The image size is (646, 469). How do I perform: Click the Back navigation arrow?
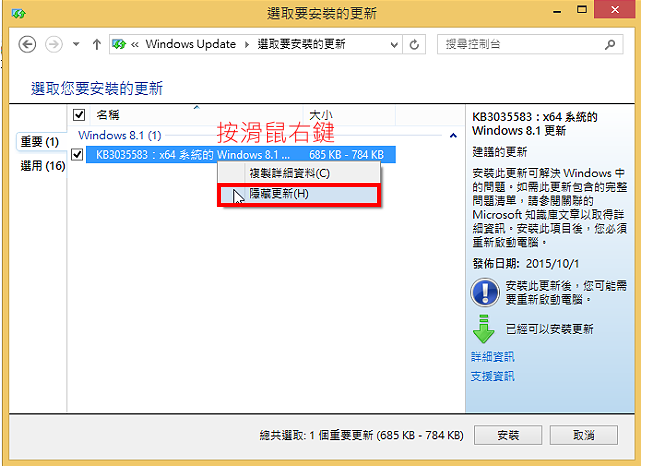(27, 44)
